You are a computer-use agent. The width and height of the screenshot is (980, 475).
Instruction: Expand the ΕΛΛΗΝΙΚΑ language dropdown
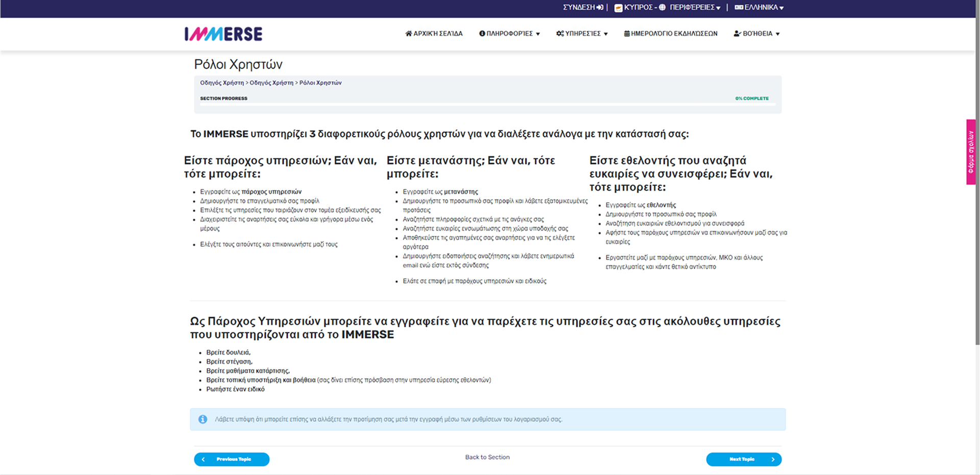pos(782,8)
